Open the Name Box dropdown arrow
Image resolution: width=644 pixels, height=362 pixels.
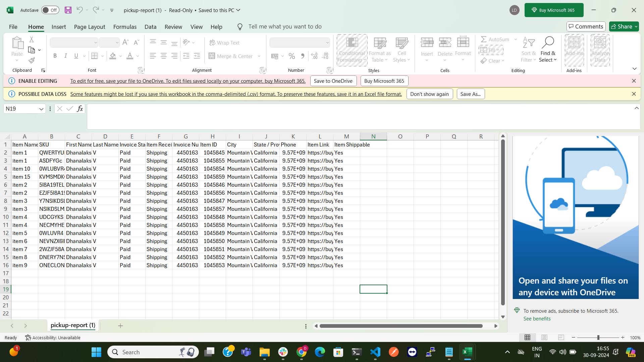point(41,109)
